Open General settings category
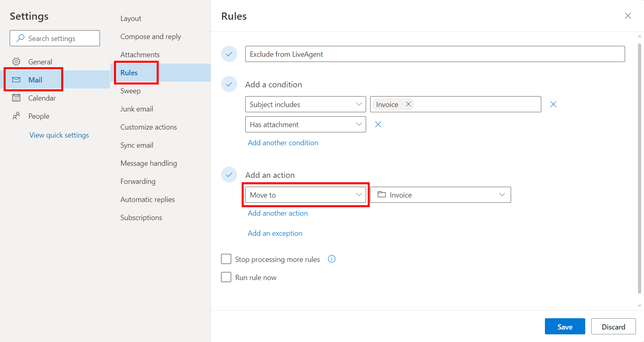 coord(55,62)
